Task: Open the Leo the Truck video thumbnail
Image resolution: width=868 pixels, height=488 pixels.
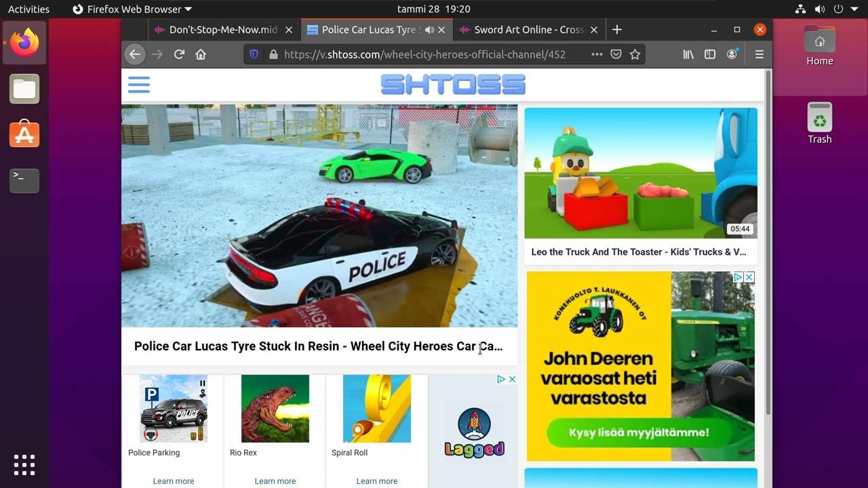Action: click(641, 173)
